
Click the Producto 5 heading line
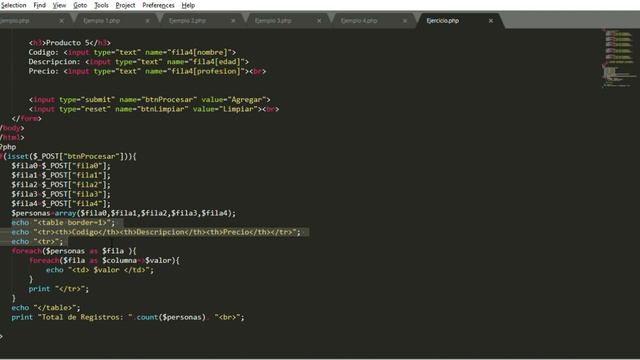click(69, 42)
